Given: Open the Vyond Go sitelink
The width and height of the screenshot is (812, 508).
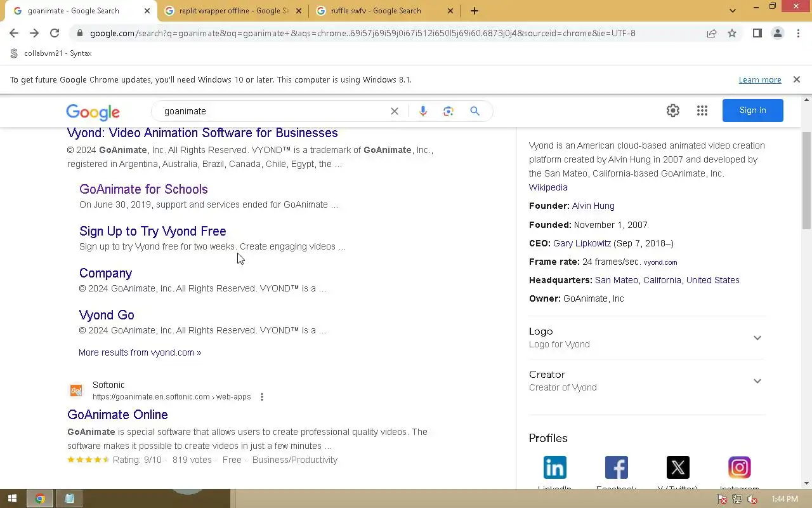Looking at the screenshot, I should coord(107,315).
